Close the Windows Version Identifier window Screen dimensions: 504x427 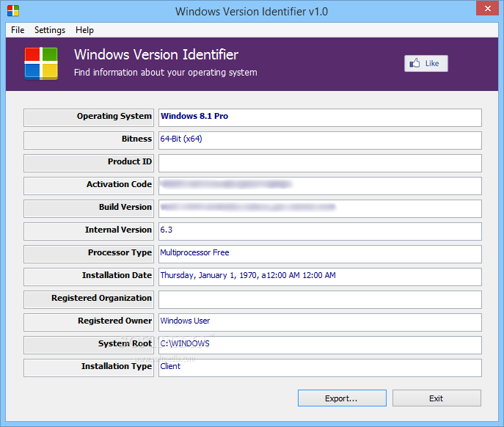(487, 8)
